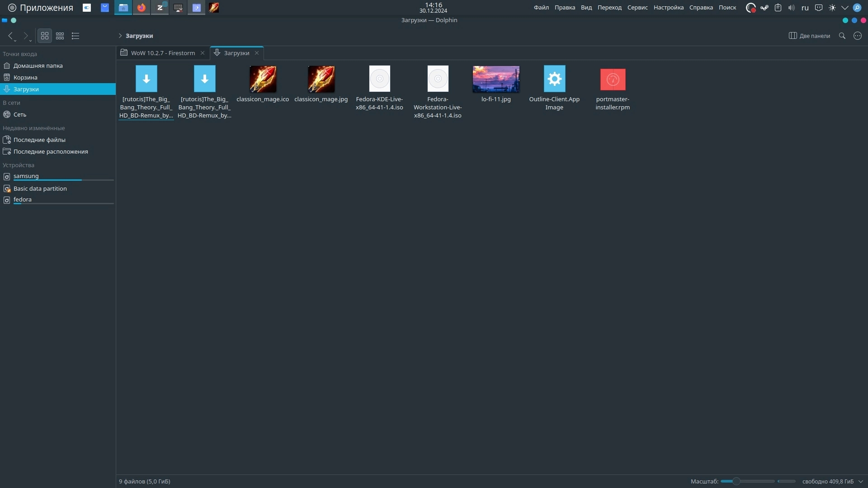Open the volume tray icon
868x488 pixels.
point(792,8)
